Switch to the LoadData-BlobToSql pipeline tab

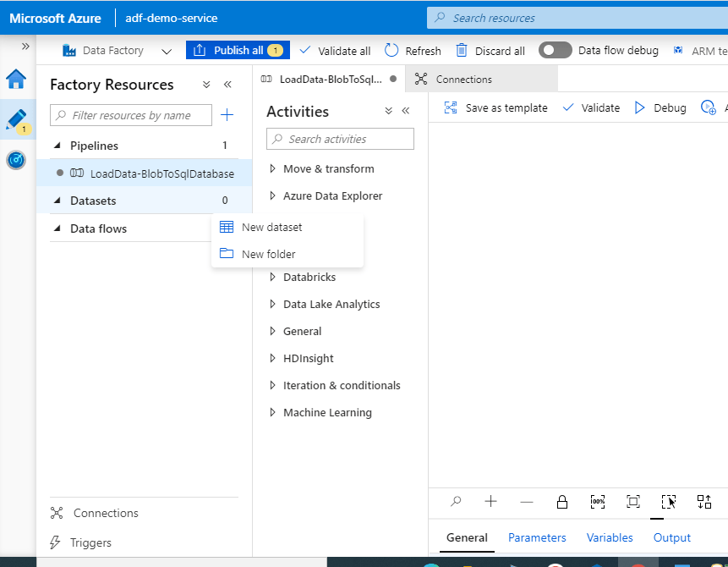pyautogui.click(x=329, y=80)
